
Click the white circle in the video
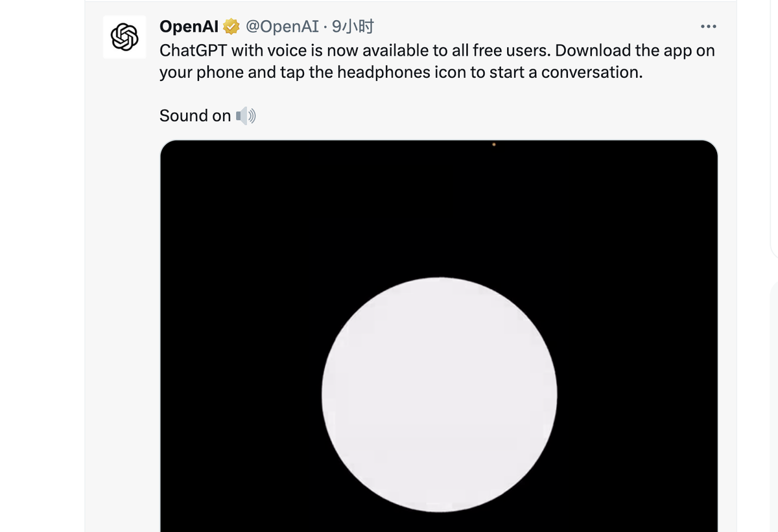point(439,395)
